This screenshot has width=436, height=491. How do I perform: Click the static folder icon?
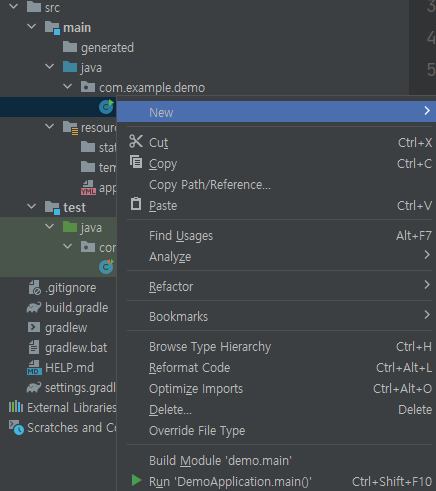88,147
